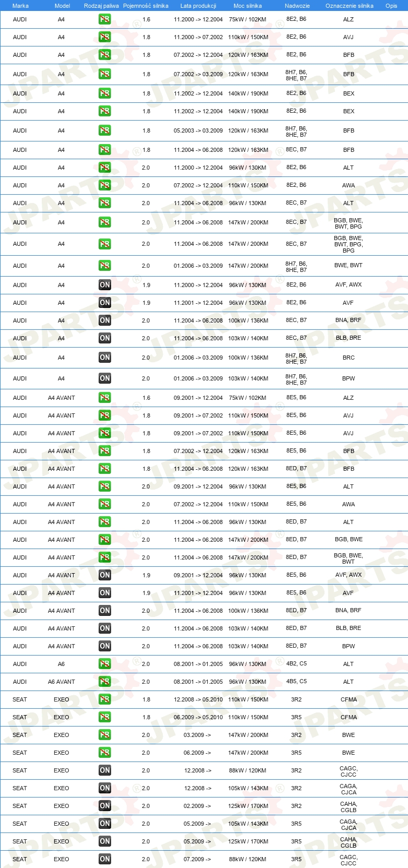This screenshot has height=868, width=408.
Task: Click the Moc silnika column header
Action: point(248,6)
